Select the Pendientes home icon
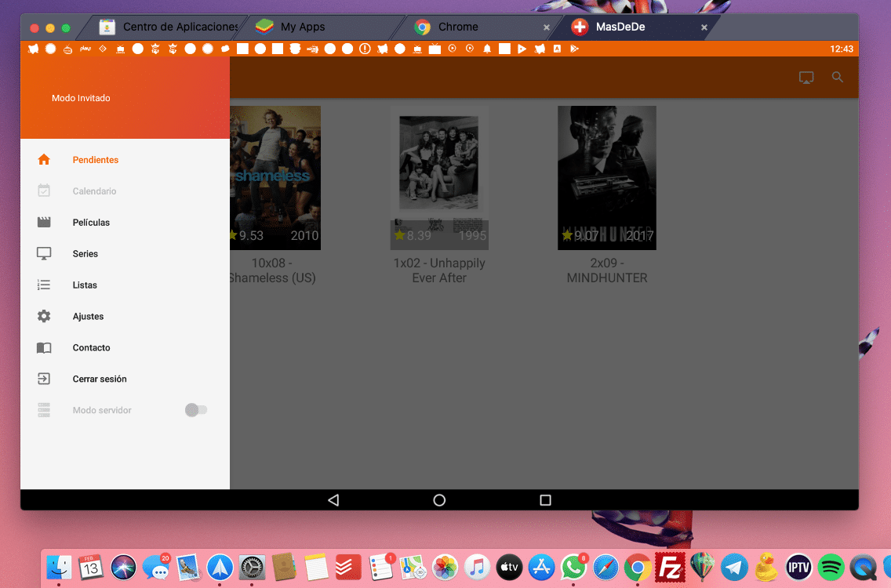 click(45, 159)
